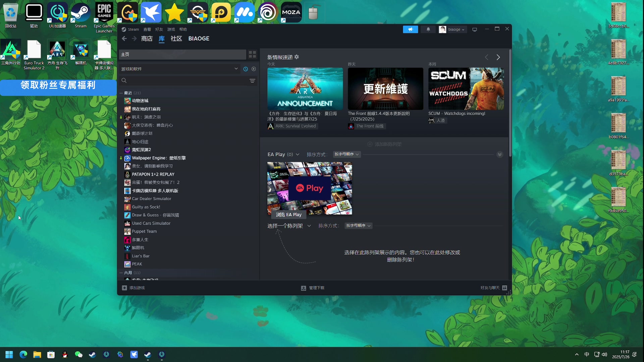Show hidden system tray icons chevron
The image size is (644, 362).
click(577, 355)
